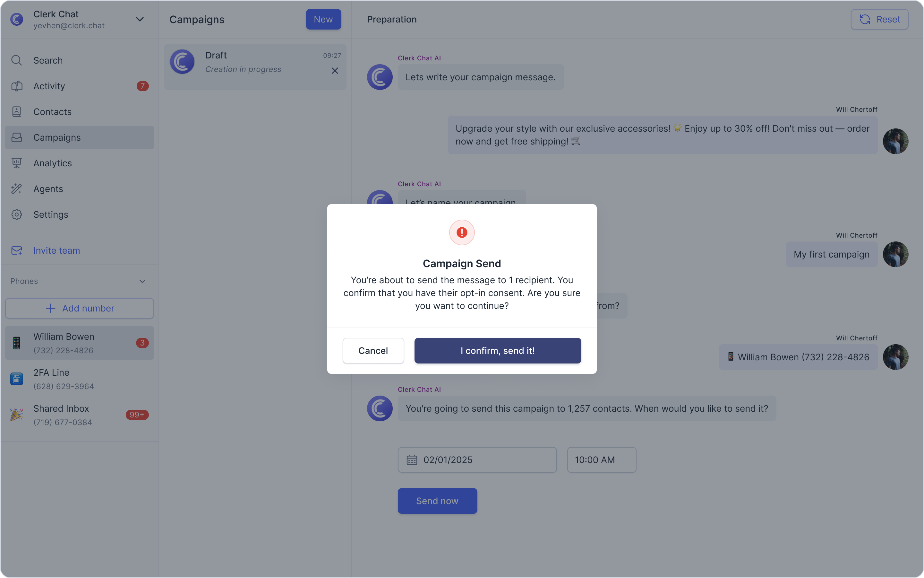Click the 1,257 contacts message bubble
Image resolution: width=924 pixels, height=578 pixels.
[586, 408]
